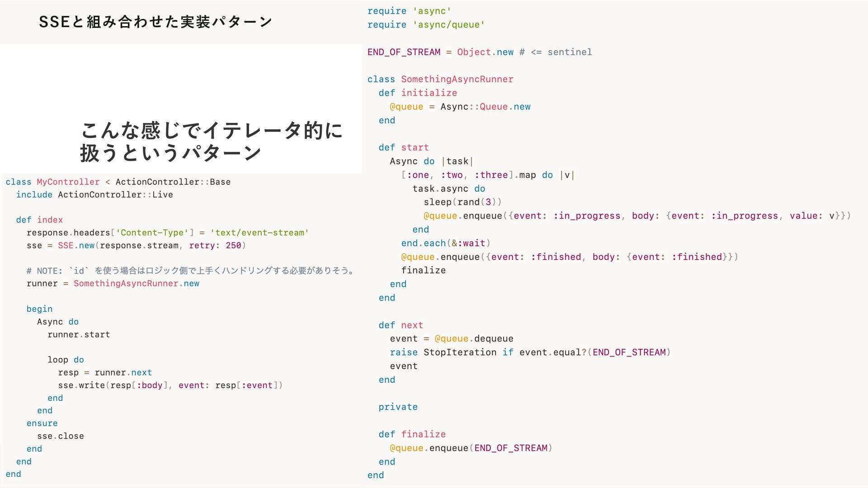The height and width of the screenshot is (488, 868).
Task: Click the 'END_OF_STREAM = Object.new' line
Action: point(480,52)
